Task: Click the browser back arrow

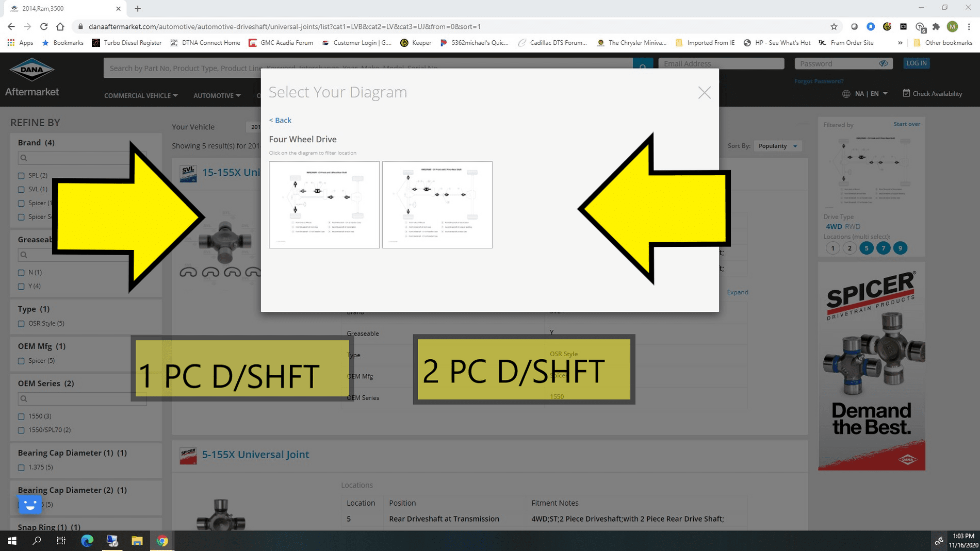Action: (11, 26)
